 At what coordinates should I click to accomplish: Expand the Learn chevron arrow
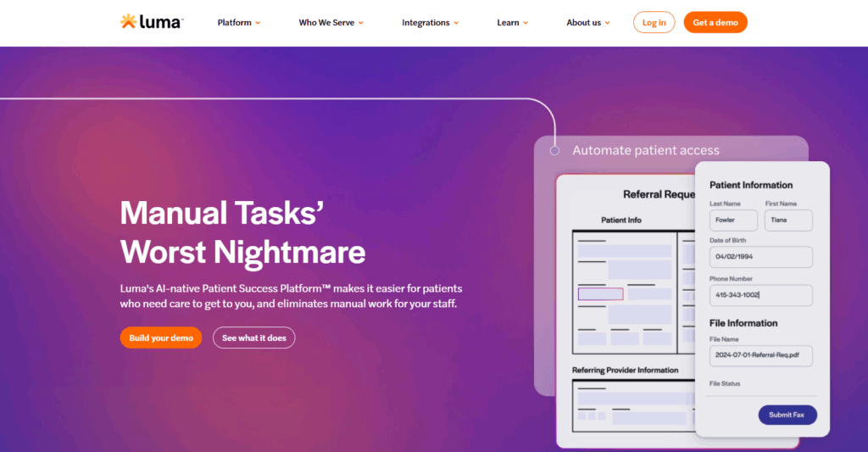pos(526,23)
